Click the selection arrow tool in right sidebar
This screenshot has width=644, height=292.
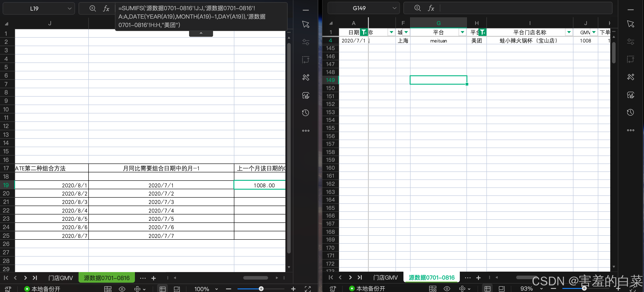click(x=630, y=24)
